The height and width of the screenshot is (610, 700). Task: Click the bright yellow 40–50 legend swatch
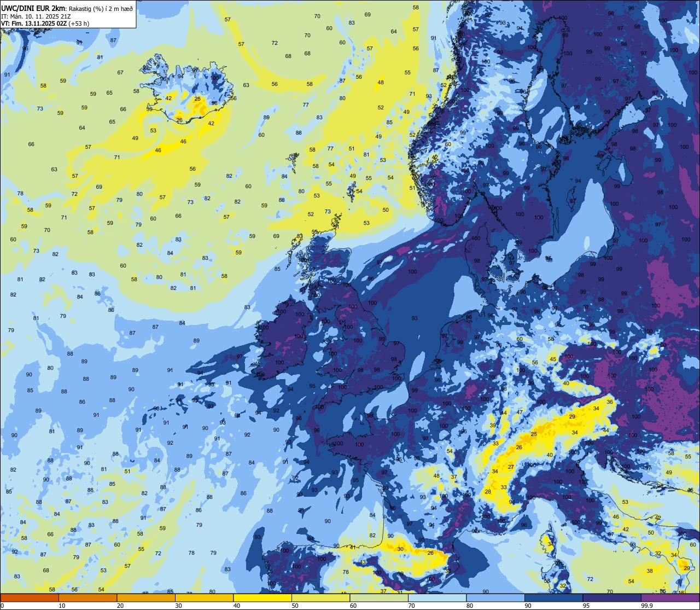tap(262, 597)
